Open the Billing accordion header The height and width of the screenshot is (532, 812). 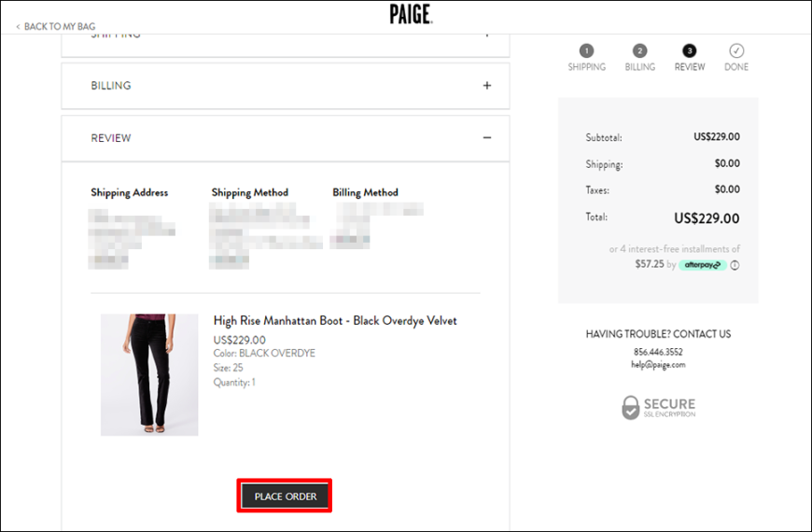[x=286, y=86]
